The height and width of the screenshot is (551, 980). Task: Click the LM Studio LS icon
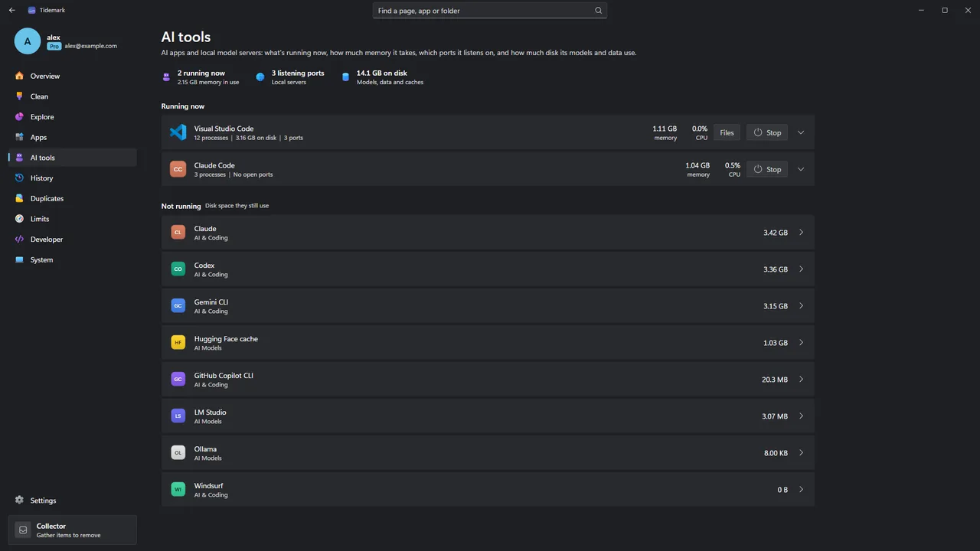(x=178, y=416)
